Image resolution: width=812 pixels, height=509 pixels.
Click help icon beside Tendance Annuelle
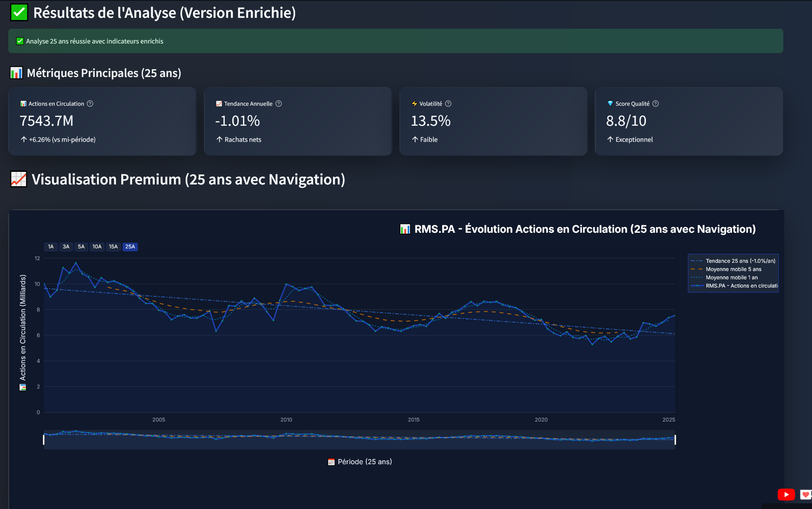click(x=279, y=104)
